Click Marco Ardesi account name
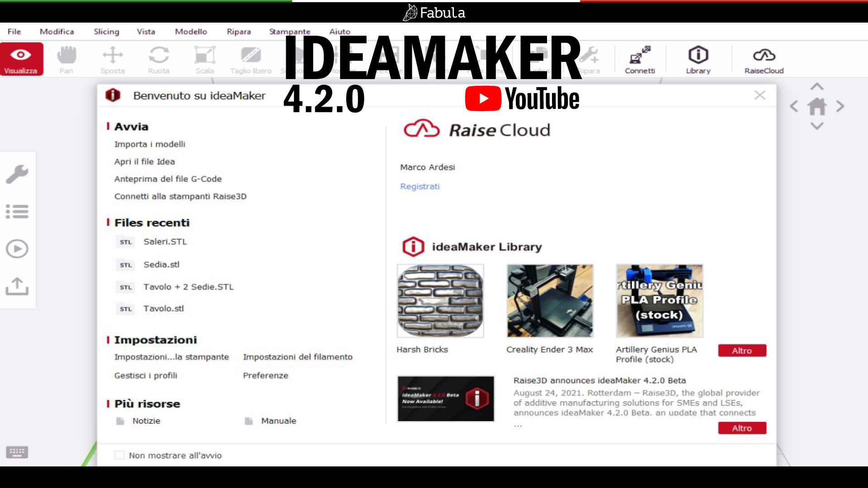Screen dimensions: 868x488 427,167
